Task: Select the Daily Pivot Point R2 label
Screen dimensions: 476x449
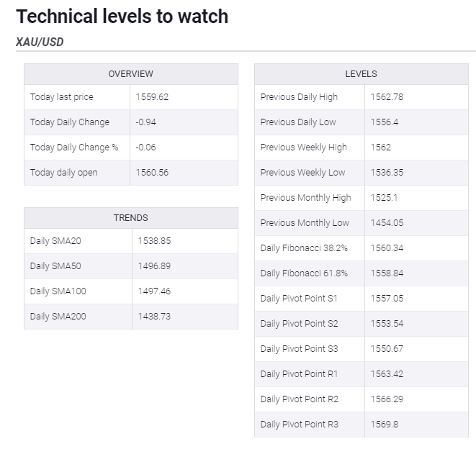Action: coord(299,399)
